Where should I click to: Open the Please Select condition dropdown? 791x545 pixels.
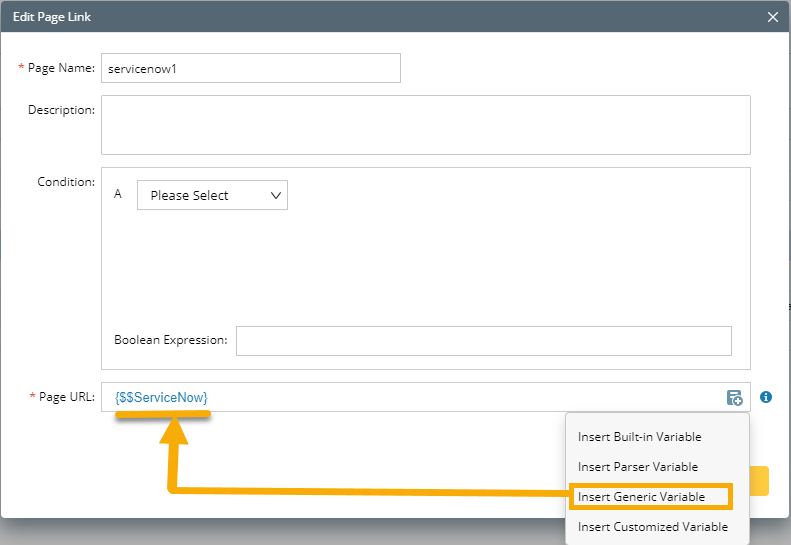click(x=212, y=196)
